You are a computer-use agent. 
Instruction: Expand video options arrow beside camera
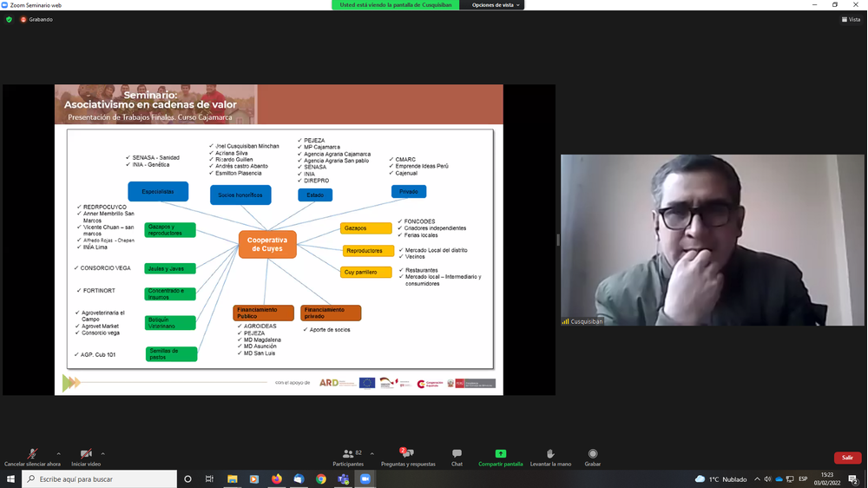(102, 453)
